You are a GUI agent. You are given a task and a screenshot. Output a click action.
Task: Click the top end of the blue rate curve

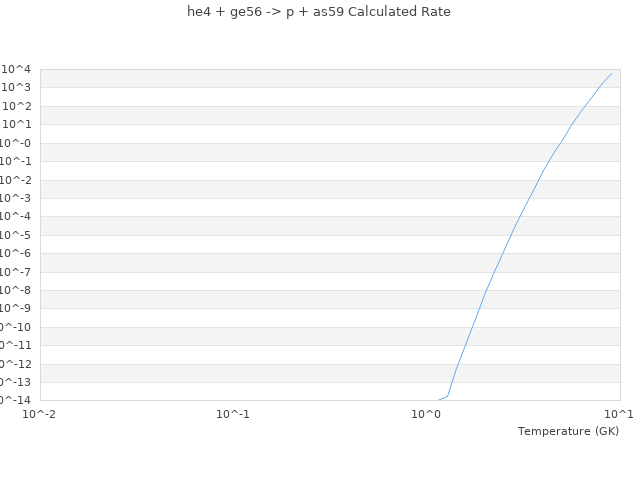(611, 73)
